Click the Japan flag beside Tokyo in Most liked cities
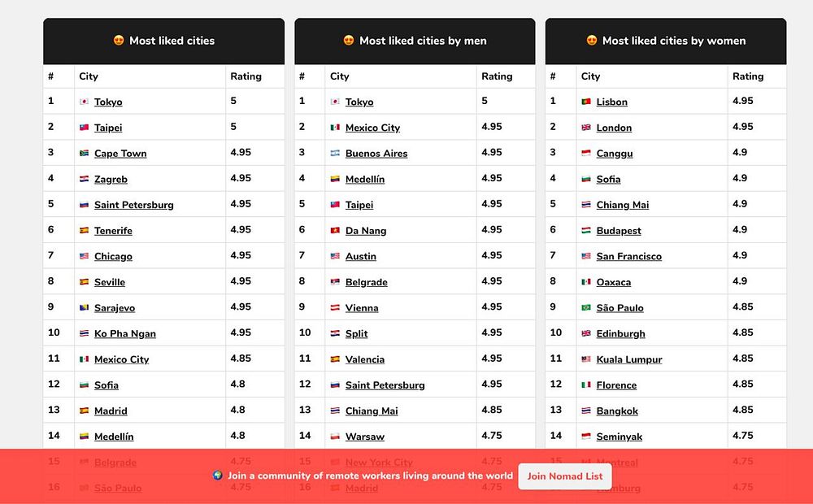The width and height of the screenshot is (813, 504). pos(84,102)
